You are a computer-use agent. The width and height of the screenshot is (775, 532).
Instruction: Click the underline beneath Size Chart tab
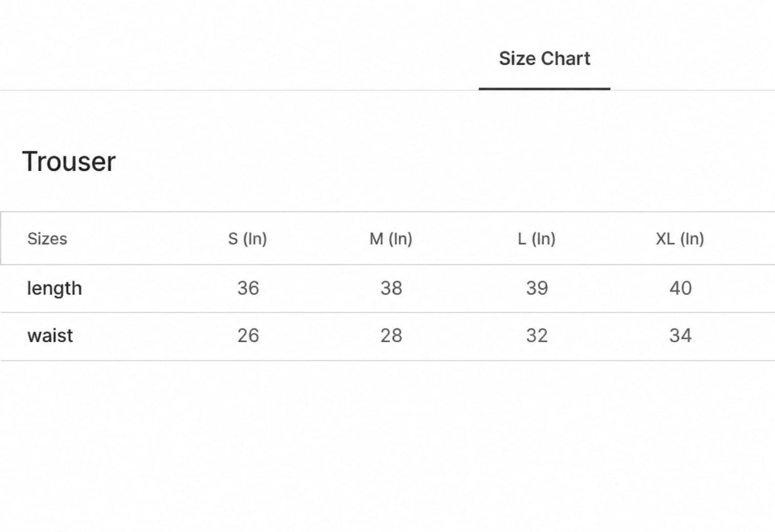click(x=544, y=88)
